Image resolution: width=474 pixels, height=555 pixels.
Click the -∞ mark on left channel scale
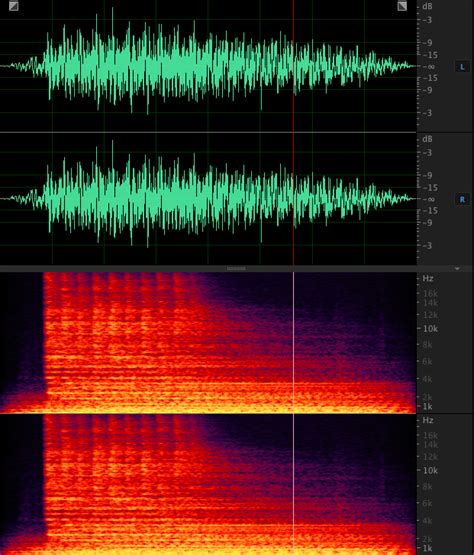click(429, 67)
